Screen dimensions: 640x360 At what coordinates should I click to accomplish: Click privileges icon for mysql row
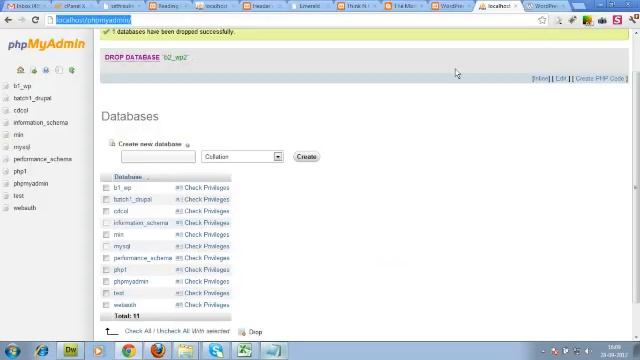179,247
